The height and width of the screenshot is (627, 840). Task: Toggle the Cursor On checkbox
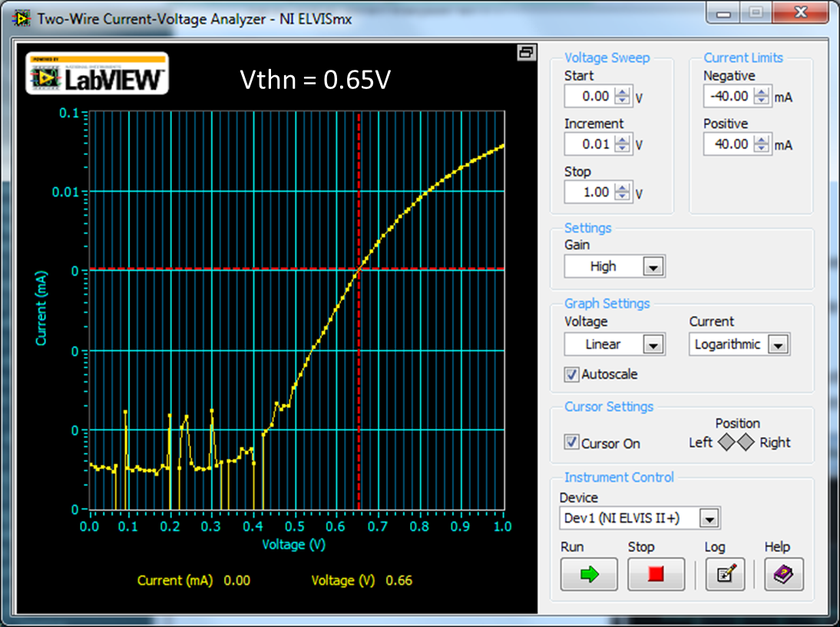pyautogui.click(x=571, y=442)
